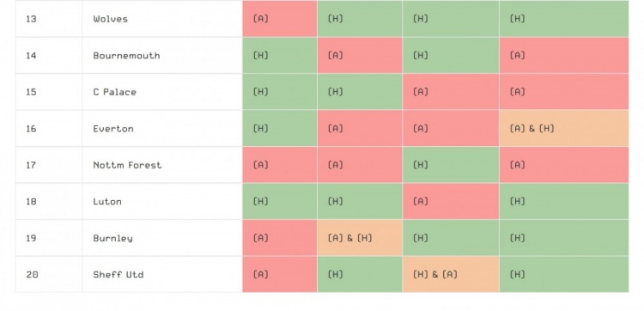Click Sheff Utd's orange (H) & (A) cell
This screenshot has height=311, width=644.
tap(451, 275)
